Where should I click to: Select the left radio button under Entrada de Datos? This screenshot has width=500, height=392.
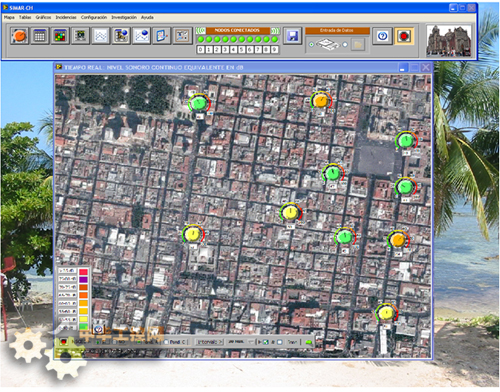(x=311, y=44)
